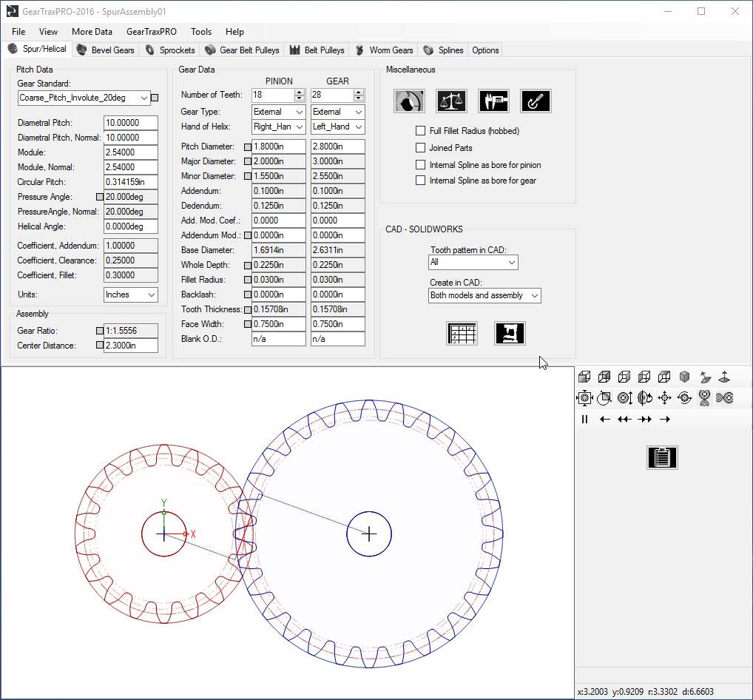
Task: Open the Create in CAD dropdown
Action: pyautogui.click(x=485, y=295)
